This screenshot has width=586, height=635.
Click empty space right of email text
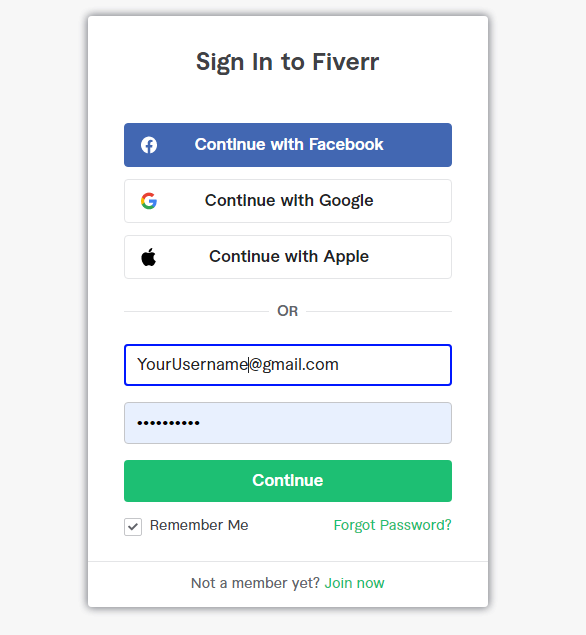pyautogui.click(x=395, y=365)
